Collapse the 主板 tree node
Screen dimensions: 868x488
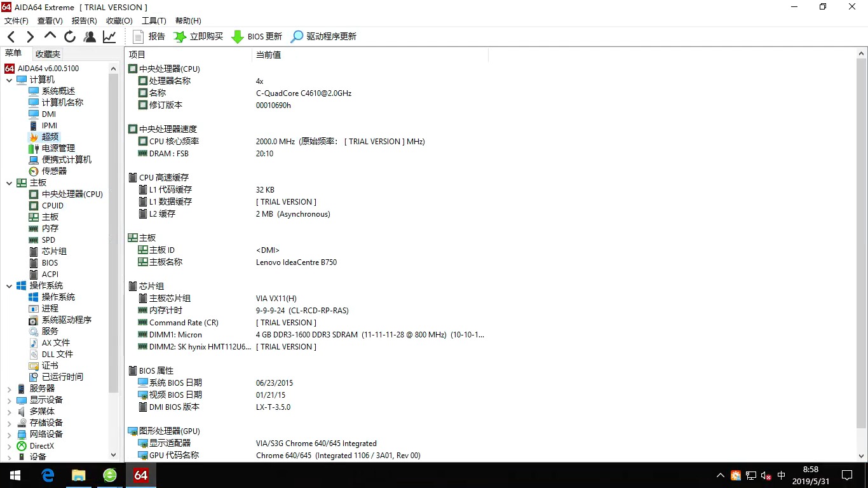coord(9,183)
